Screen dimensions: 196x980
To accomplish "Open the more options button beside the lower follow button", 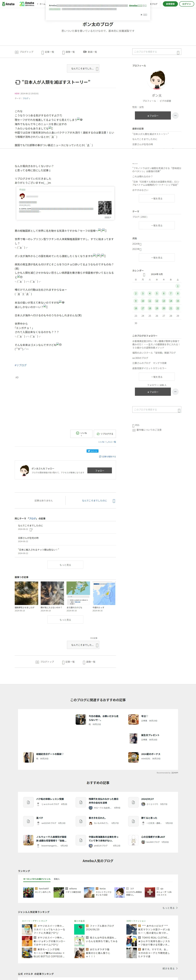I will 175,392.
